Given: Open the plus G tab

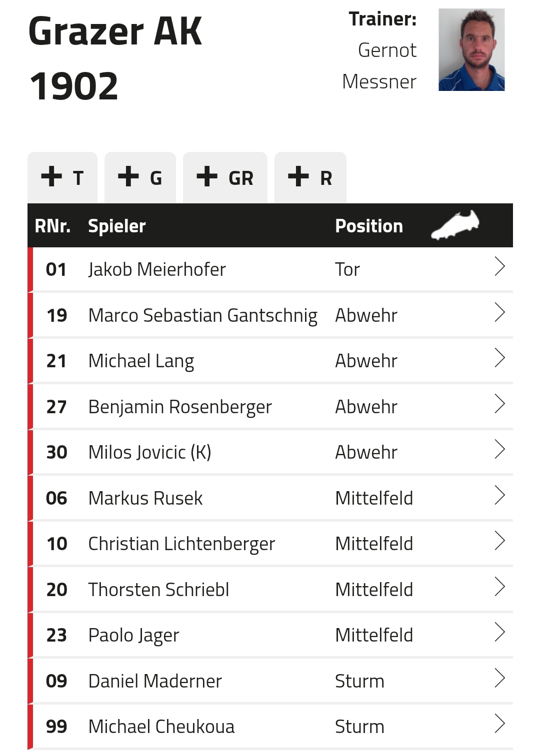Looking at the screenshot, I should coord(140,177).
